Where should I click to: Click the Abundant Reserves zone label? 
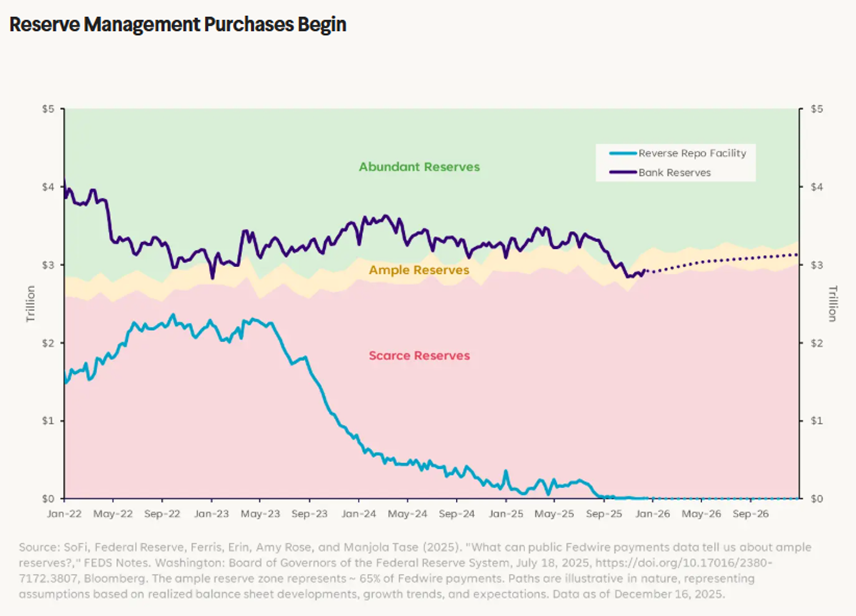(x=419, y=167)
